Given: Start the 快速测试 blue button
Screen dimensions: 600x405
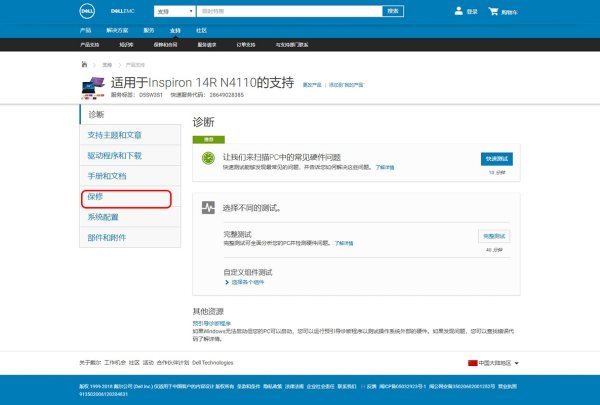Looking at the screenshot, I should click(497, 159).
